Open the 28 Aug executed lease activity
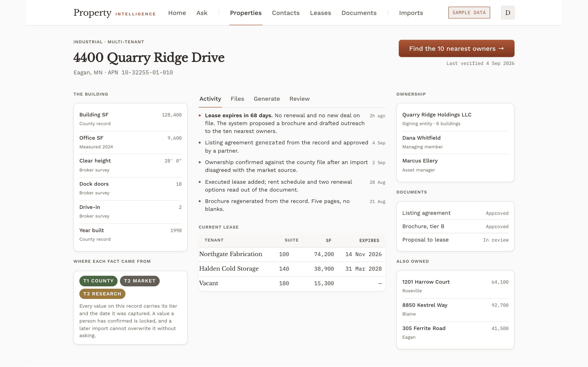588x367 pixels. (292, 186)
